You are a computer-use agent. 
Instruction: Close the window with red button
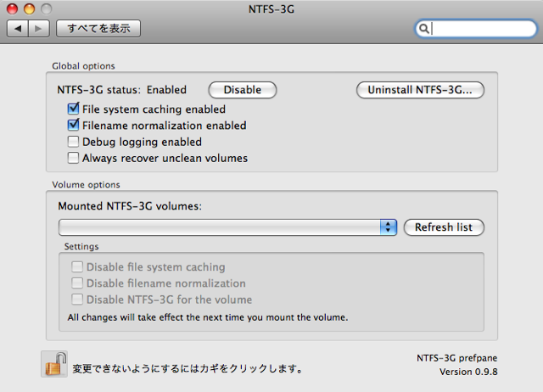[x=12, y=9]
